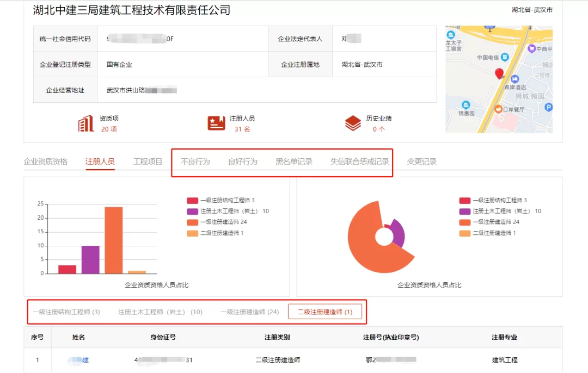
Task: Click the 历史业绩 stacked layers icon
Action: click(353, 123)
